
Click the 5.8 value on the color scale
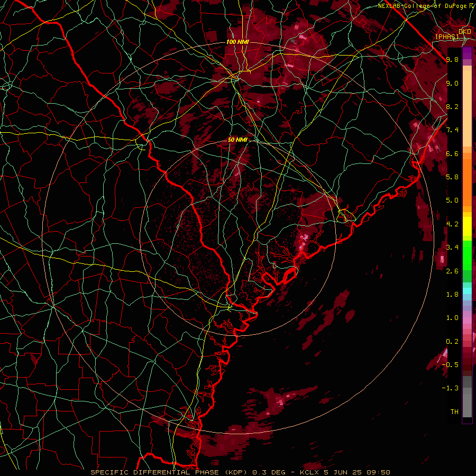pos(452,177)
